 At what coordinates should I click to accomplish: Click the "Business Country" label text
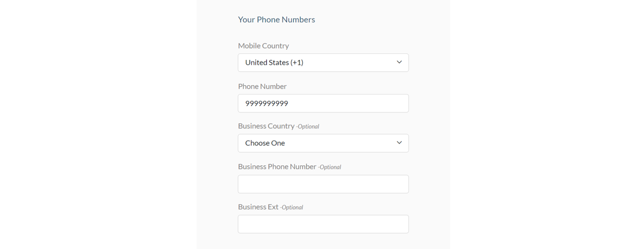point(266,126)
